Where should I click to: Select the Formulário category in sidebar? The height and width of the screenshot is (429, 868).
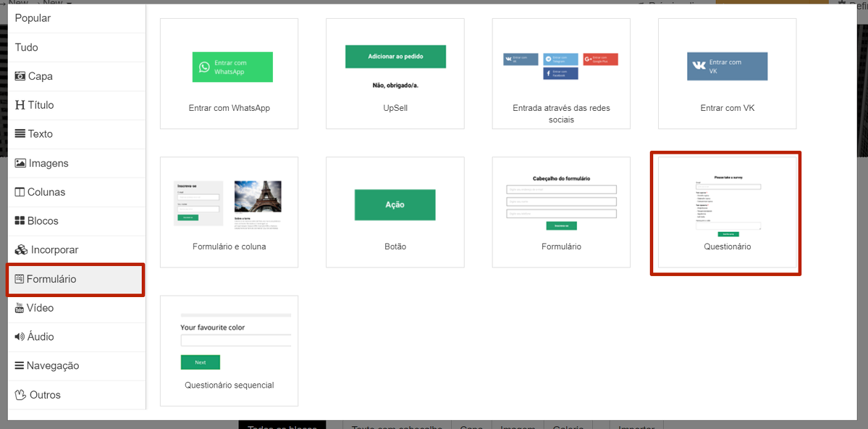75,280
